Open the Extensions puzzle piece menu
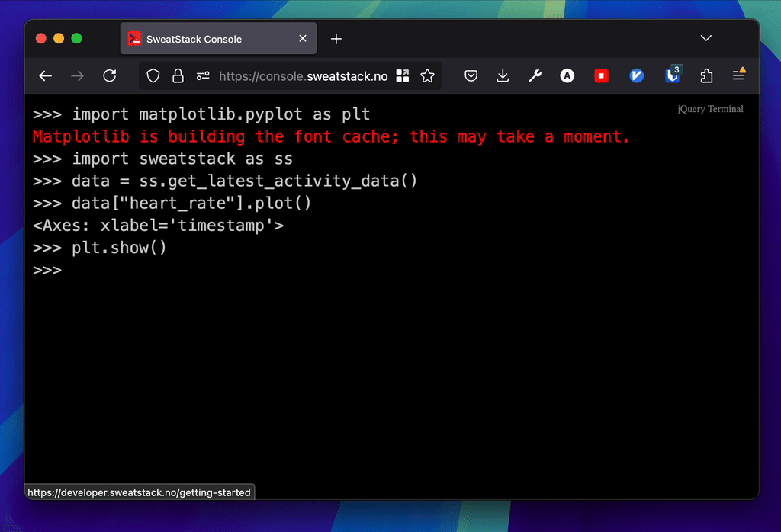 [706, 75]
